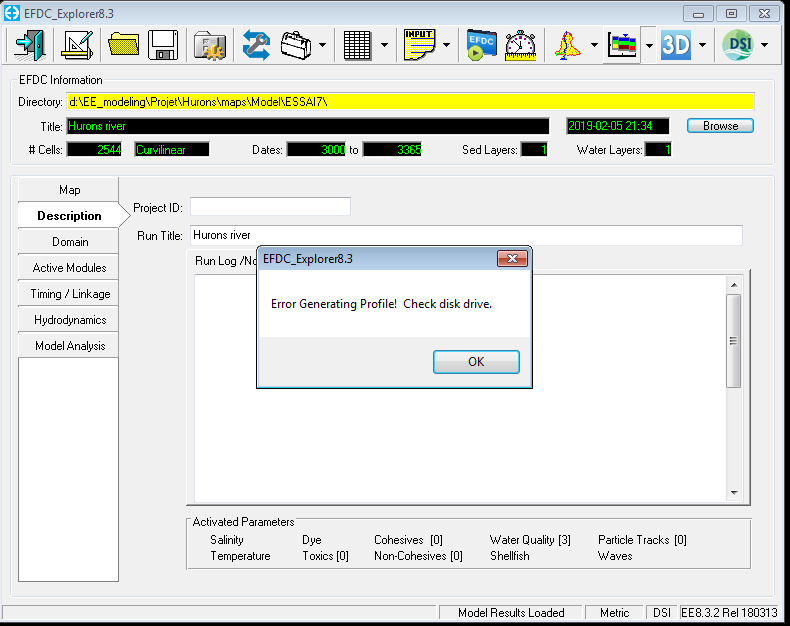This screenshot has width=790, height=626.
Task: Click Water Quality [3] parameter label
Action: click(530, 540)
